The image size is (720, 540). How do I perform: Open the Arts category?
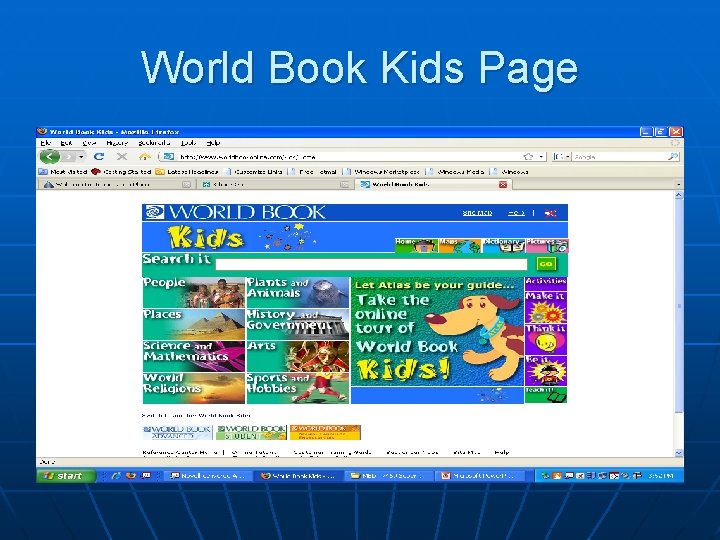click(298, 356)
